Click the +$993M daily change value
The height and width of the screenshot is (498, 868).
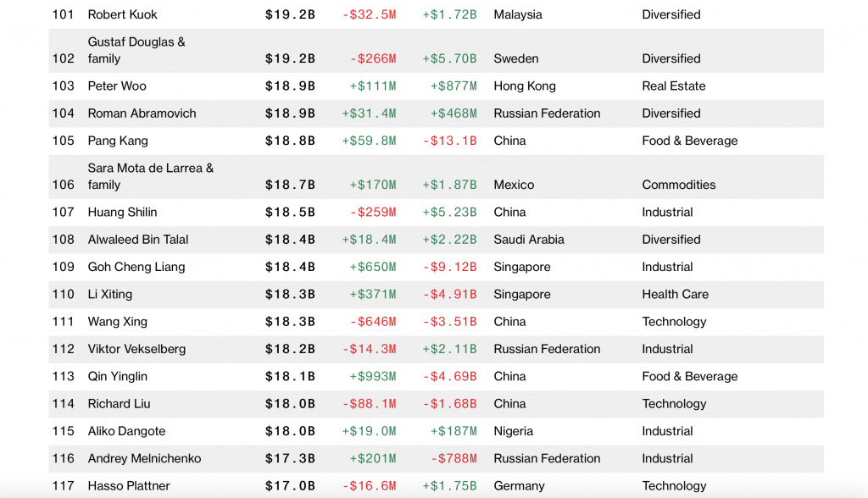click(372, 376)
